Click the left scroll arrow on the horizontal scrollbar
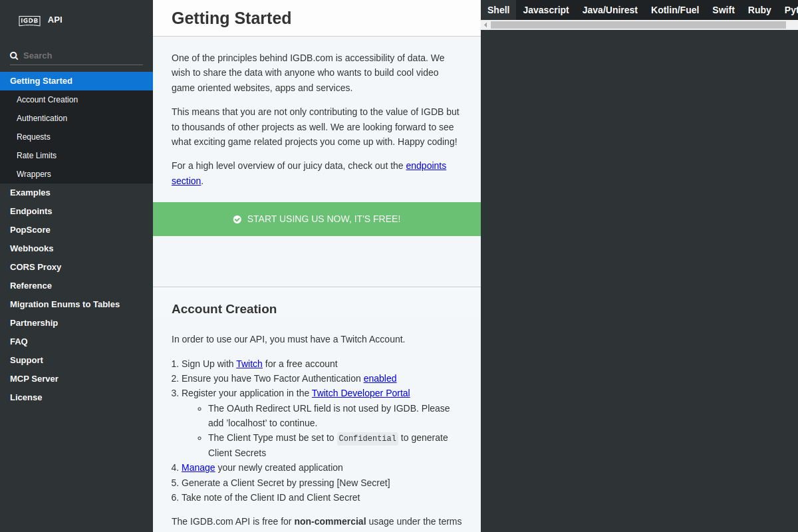The image size is (798, 532). (485, 25)
